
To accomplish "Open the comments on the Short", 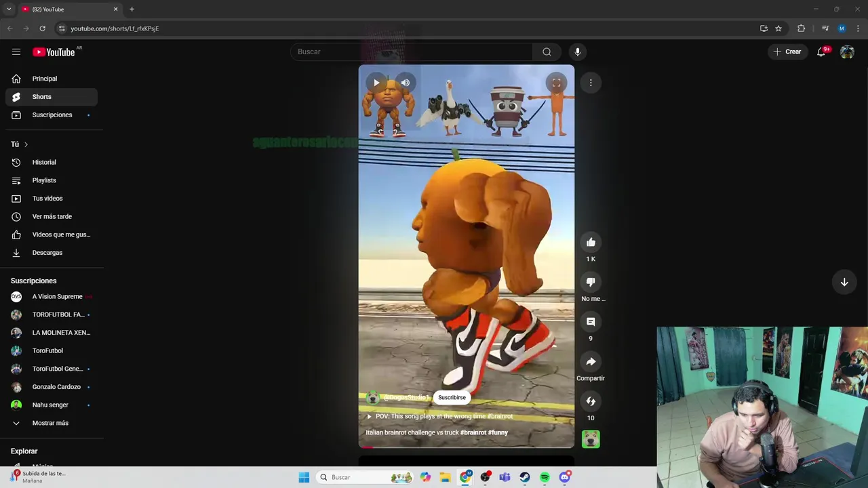I will click(x=591, y=322).
